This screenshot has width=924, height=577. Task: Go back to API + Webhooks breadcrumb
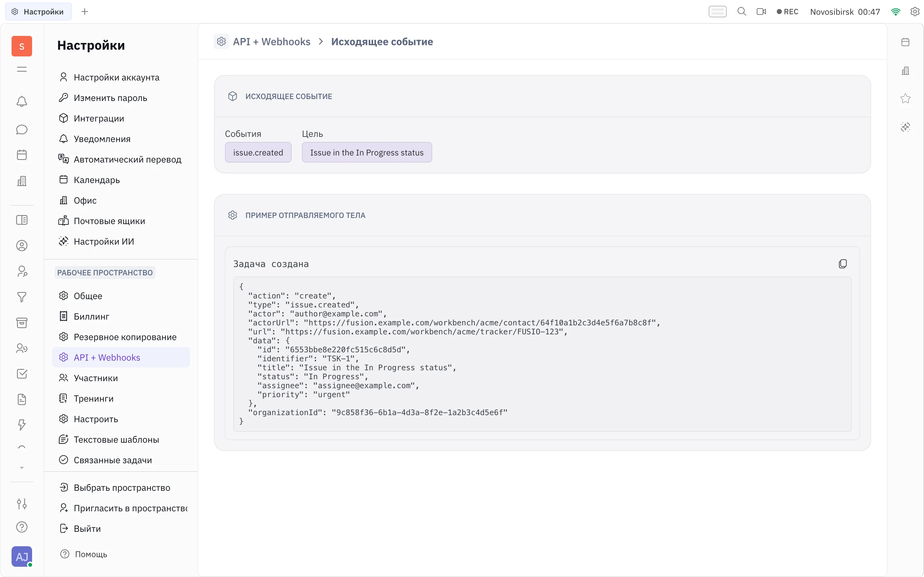(x=271, y=41)
